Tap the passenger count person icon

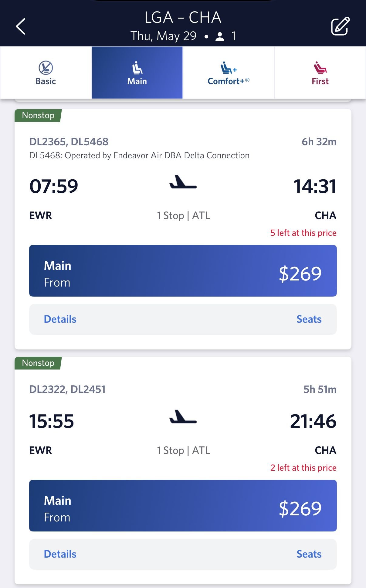(x=219, y=37)
